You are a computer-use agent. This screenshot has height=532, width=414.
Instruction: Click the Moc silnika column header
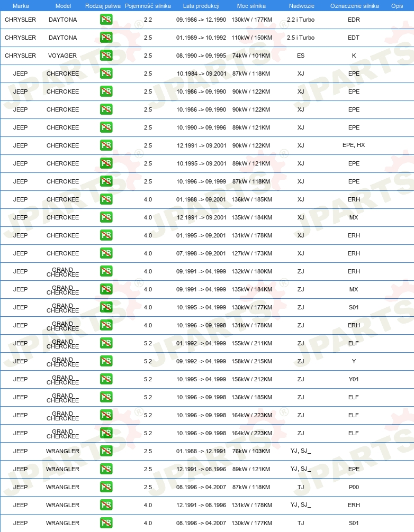pos(251,6)
